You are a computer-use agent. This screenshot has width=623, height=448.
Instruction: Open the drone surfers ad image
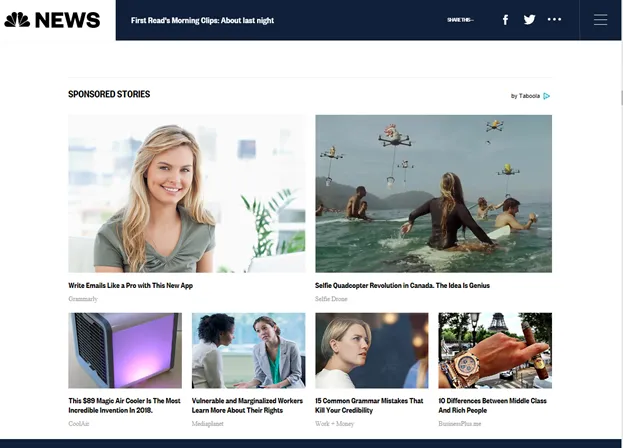[433, 193]
